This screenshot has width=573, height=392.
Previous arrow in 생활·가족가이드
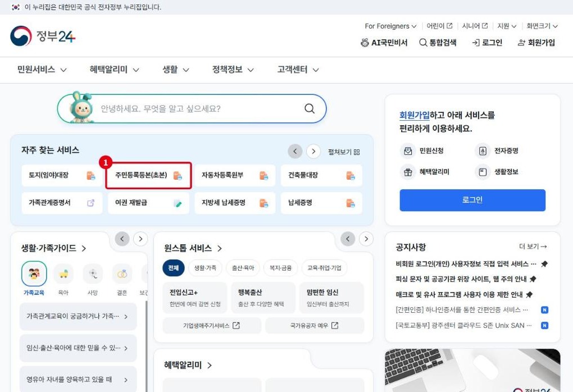[122, 239]
